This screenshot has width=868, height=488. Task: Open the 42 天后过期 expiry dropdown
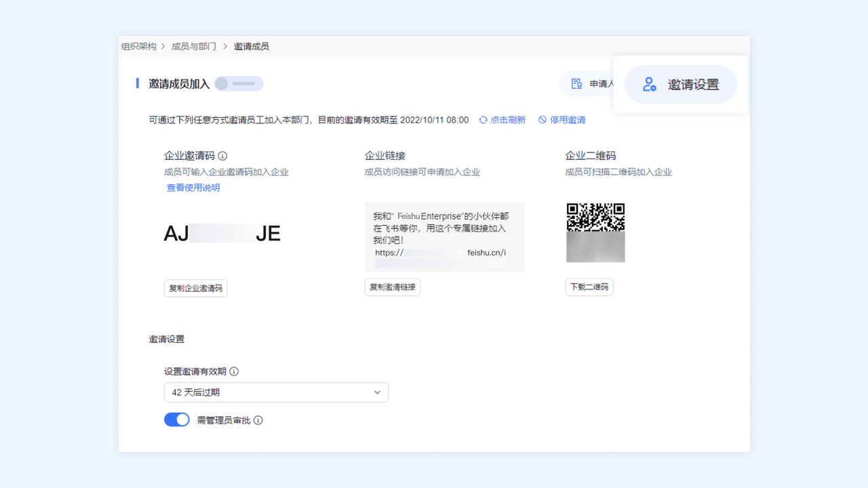[x=276, y=392]
